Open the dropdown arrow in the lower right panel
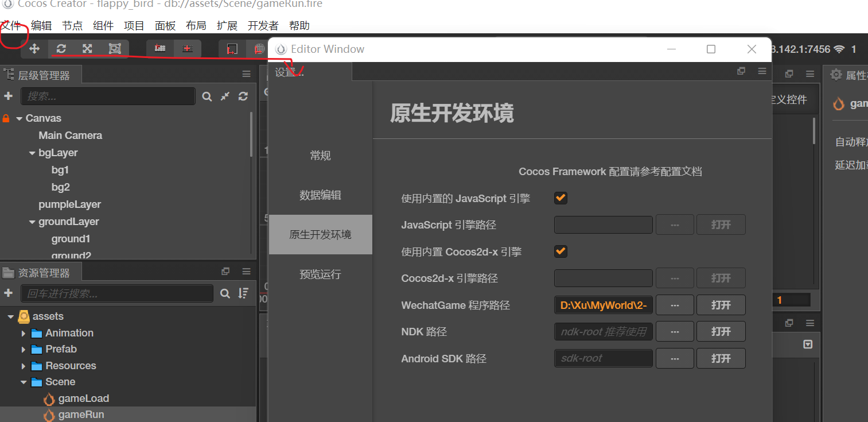 click(x=808, y=344)
